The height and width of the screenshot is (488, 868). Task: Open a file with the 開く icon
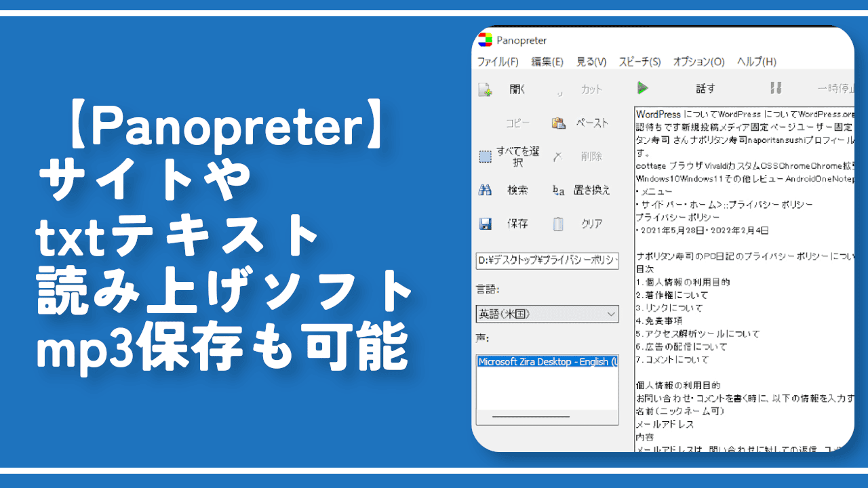coord(485,89)
